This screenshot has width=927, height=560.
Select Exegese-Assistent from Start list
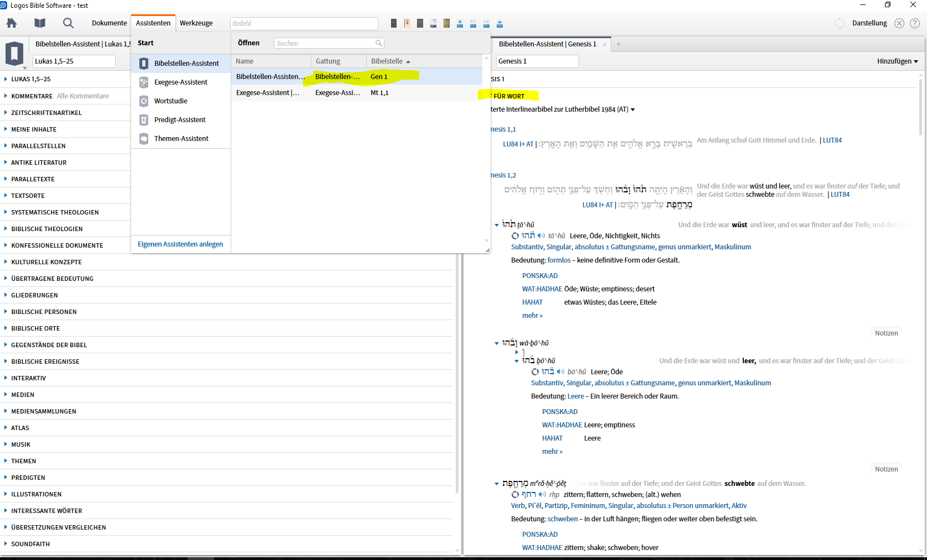181,82
